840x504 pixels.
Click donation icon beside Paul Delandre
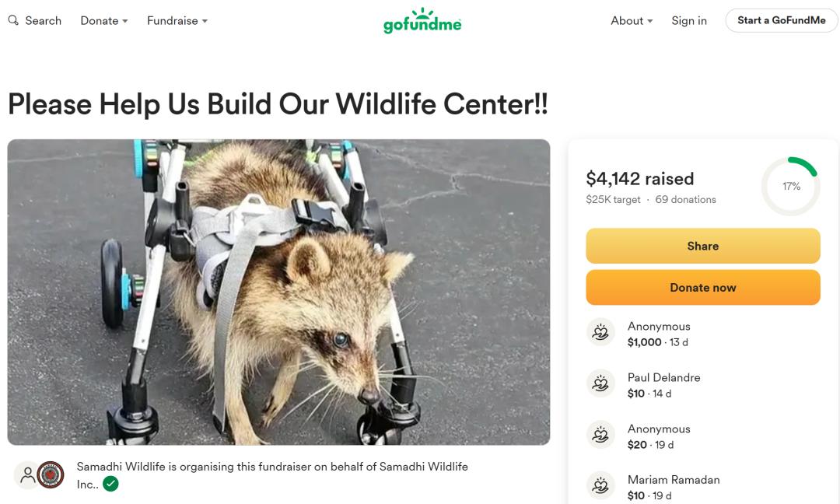[x=600, y=383]
